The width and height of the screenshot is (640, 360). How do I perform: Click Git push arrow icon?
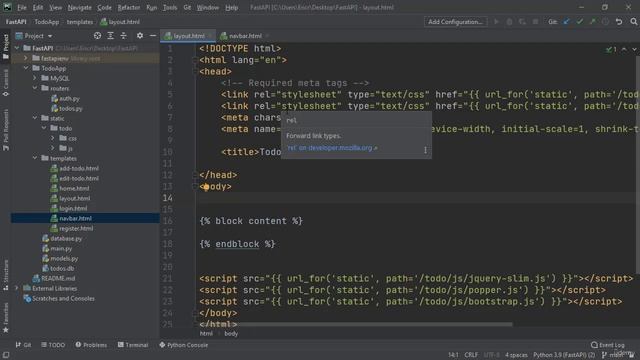coord(593,22)
